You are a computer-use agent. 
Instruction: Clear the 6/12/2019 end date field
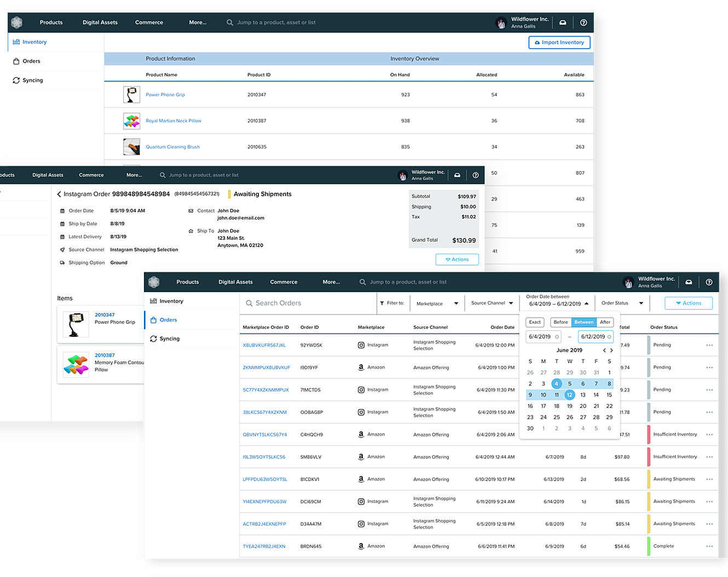tap(609, 337)
